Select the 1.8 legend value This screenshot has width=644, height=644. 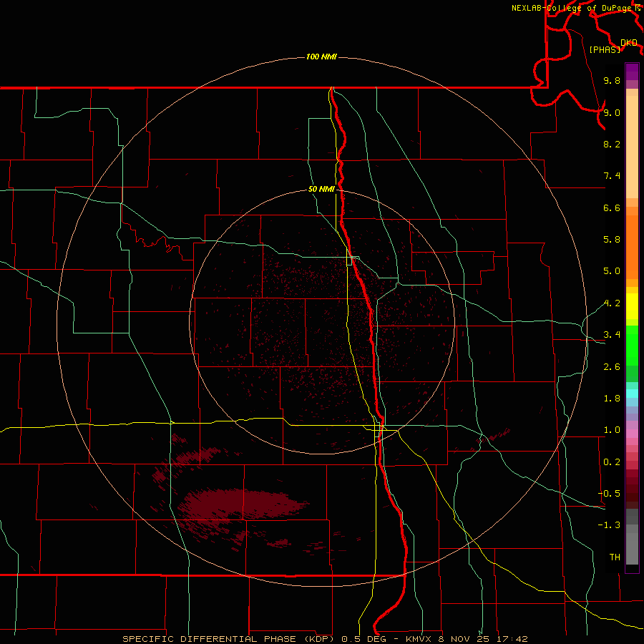click(612, 399)
